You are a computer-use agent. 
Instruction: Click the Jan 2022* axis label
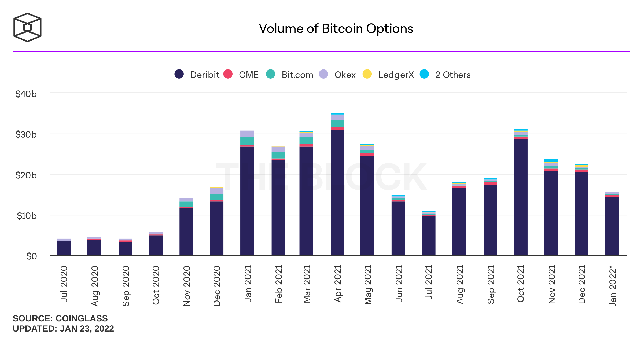coord(613,286)
